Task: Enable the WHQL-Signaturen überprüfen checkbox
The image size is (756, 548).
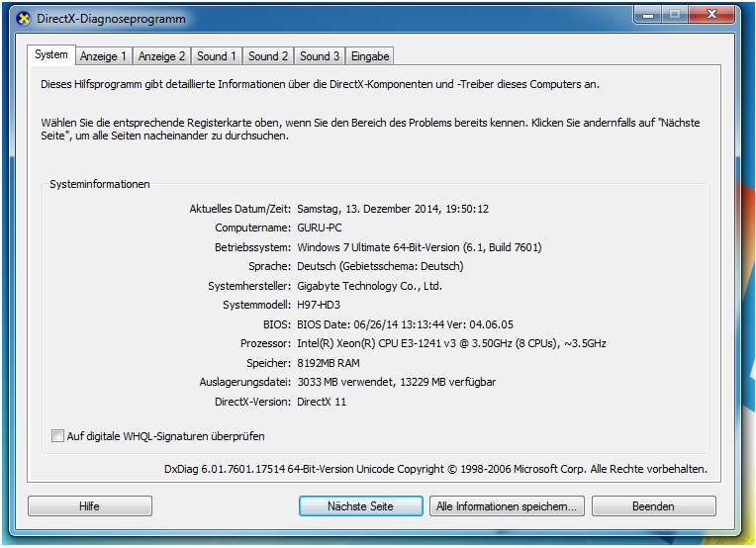Action: pyautogui.click(x=57, y=436)
